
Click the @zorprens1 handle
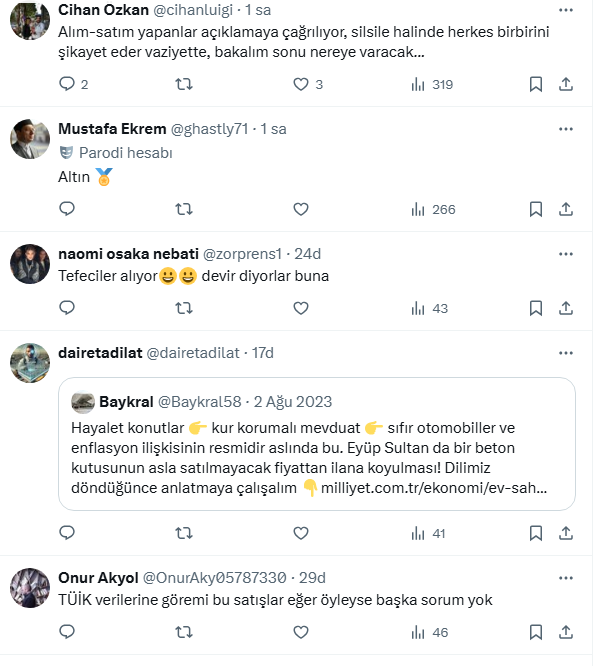(243, 253)
